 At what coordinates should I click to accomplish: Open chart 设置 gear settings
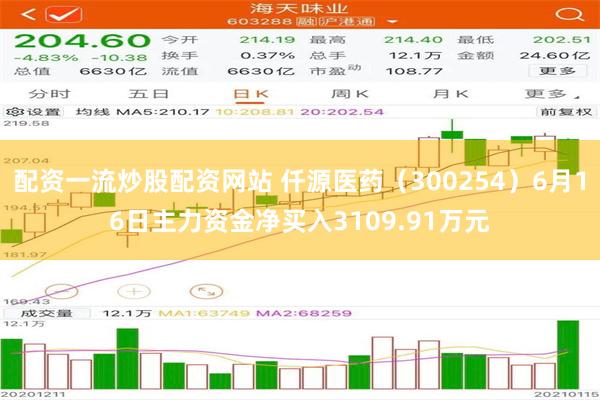point(33,112)
